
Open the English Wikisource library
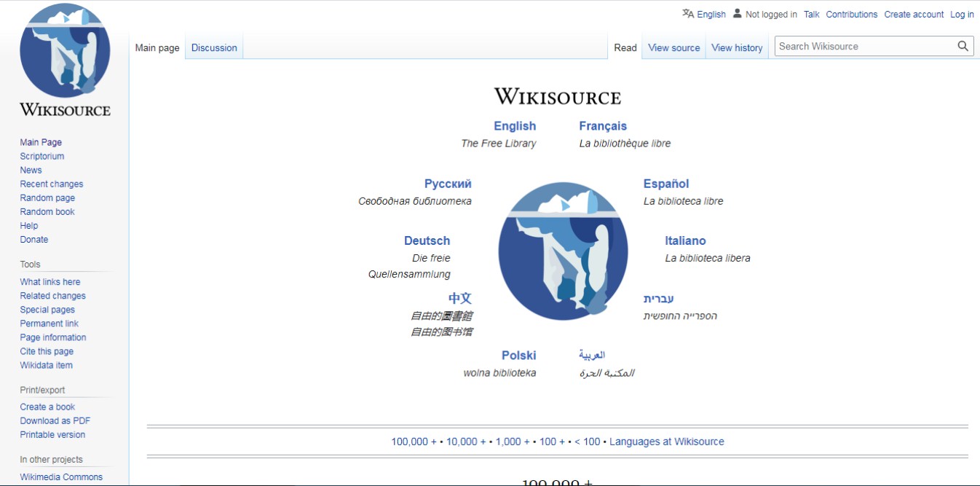tap(515, 126)
